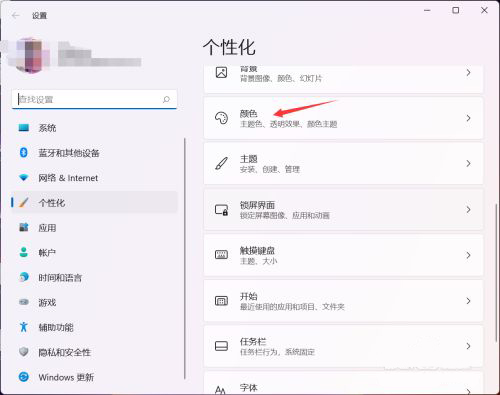This screenshot has height=395, width=500.
Task: Open 辅助功能 settings
Action: pyautogui.click(x=94, y=327)
